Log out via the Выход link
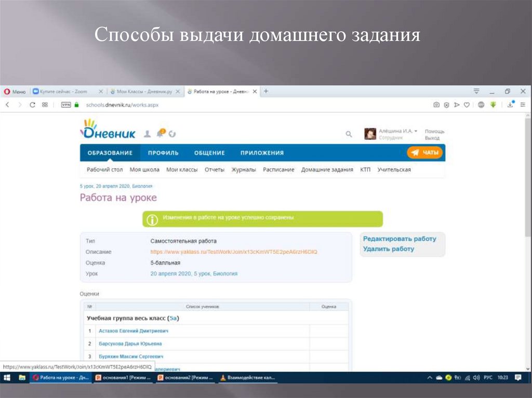This screenshot has height=398, width=532. 432,138
